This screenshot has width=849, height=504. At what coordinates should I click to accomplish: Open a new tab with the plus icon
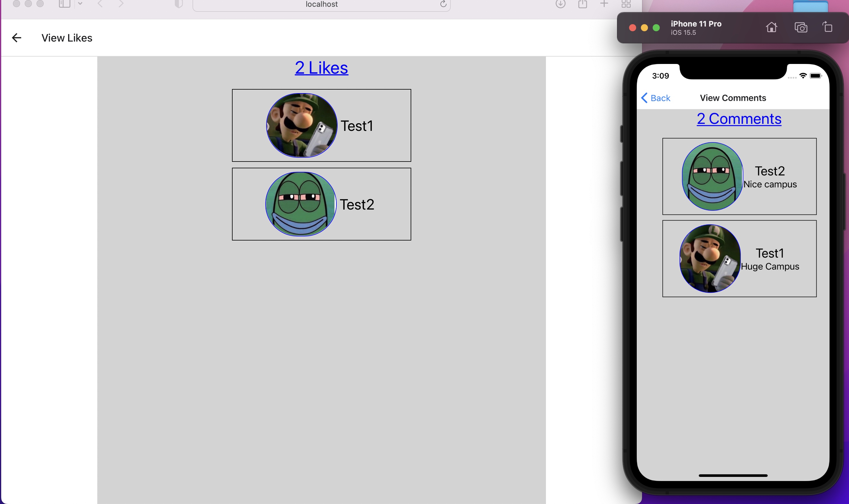click(605, 4)
